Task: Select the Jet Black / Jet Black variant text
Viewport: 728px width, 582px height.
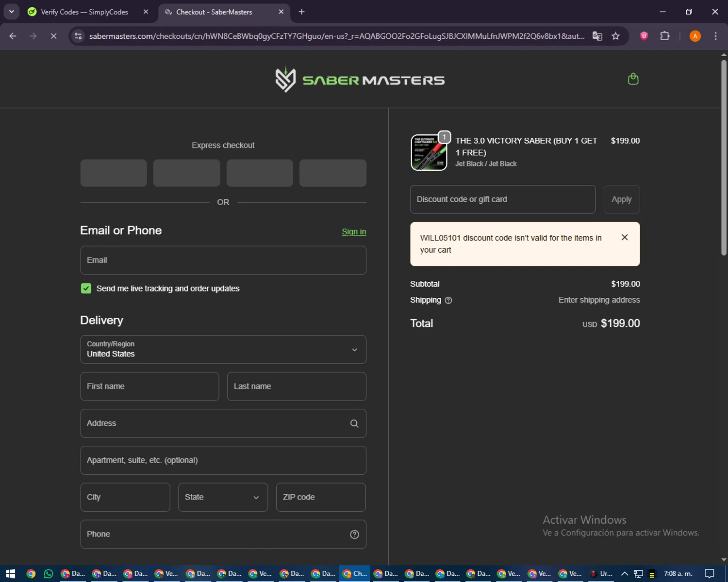Action: pos(486,164)
